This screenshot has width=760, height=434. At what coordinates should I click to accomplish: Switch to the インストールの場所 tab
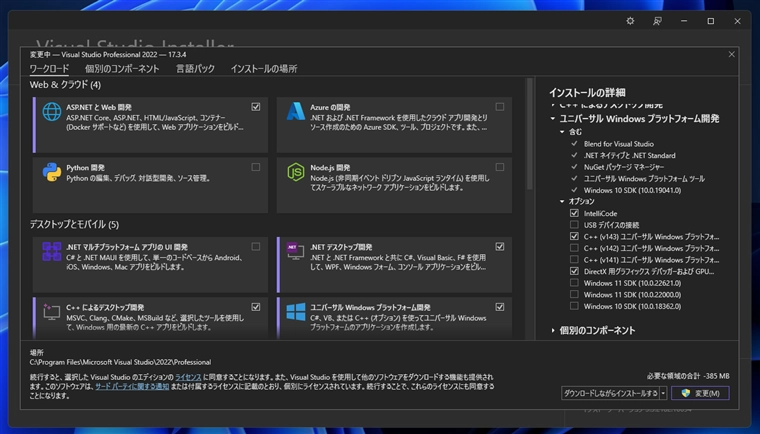264,69
